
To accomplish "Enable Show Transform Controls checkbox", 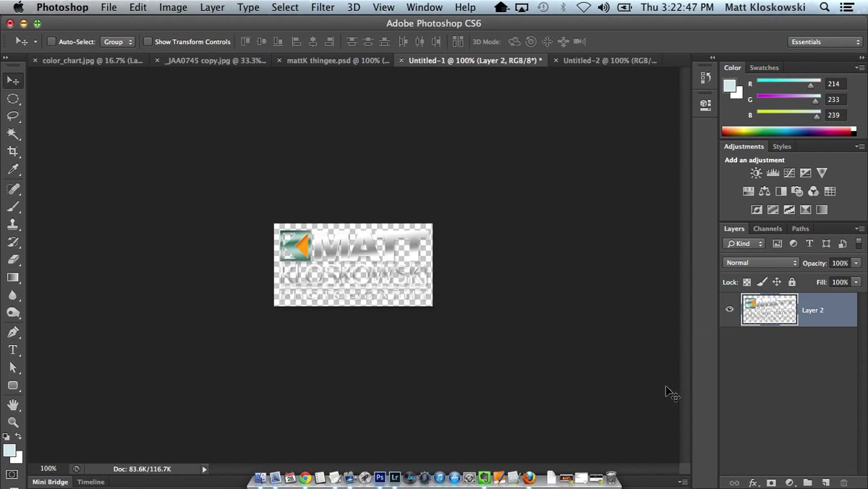I will [x=148, y=42].
